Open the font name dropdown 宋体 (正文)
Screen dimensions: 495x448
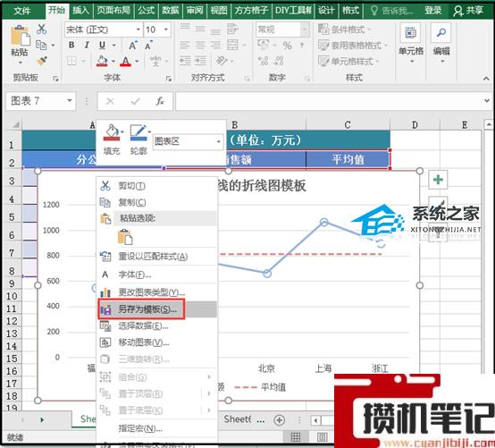click(138, 30)
